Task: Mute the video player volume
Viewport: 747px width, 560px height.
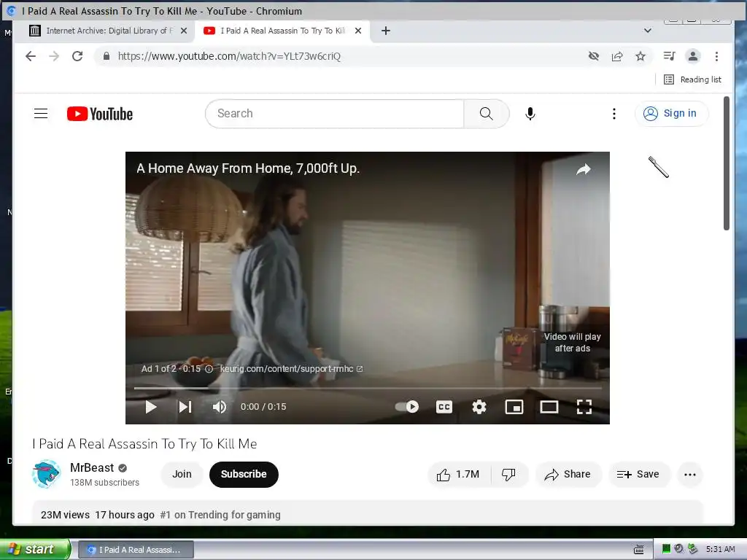Action: pyautogui.click(x=219, y=407)
